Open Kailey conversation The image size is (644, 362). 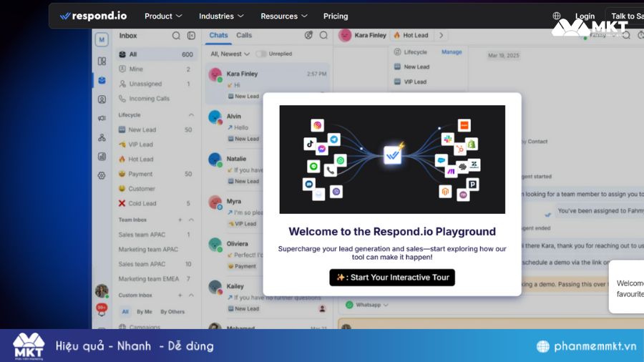point(268,297)
